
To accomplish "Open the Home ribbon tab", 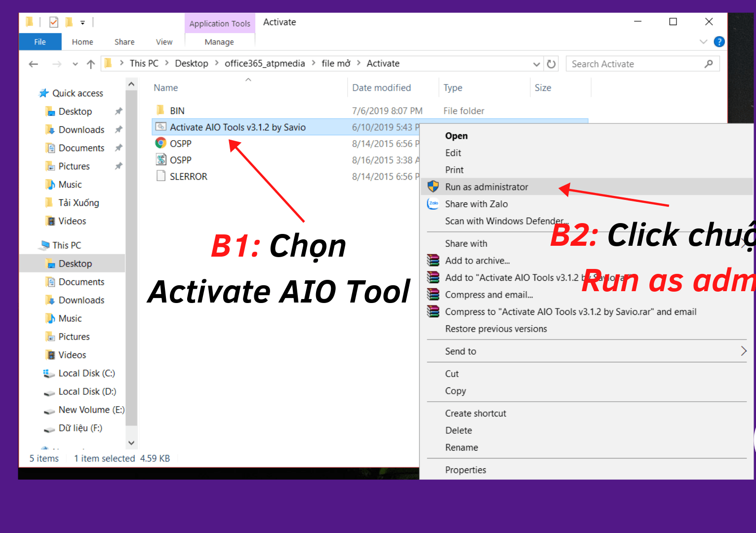I will pos(82,42).
